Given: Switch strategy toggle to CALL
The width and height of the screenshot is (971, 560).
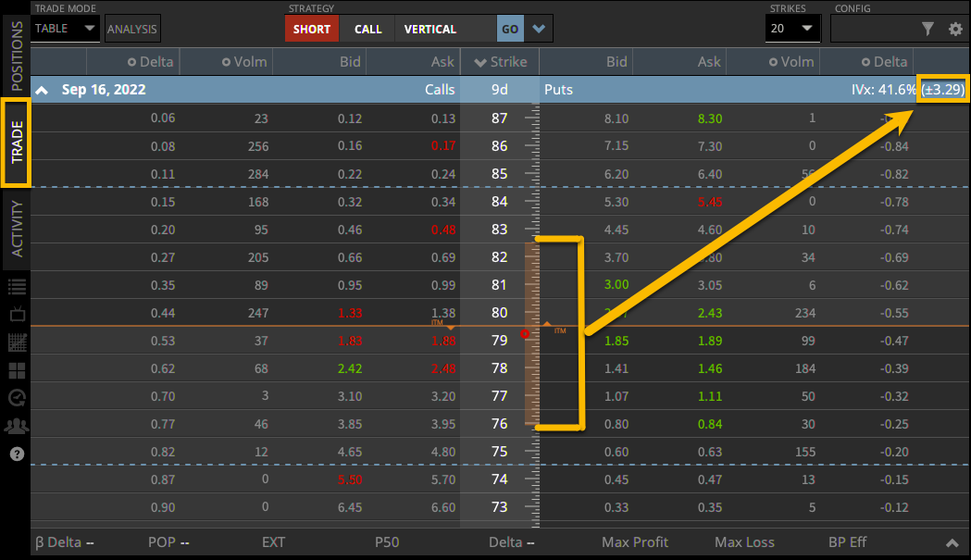Looking at the screenshot, I should tap(367, 29).
